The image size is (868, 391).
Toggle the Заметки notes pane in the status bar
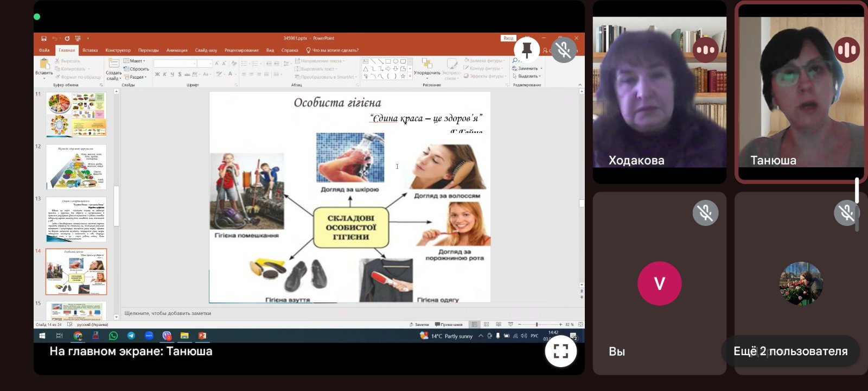[419, 325]
